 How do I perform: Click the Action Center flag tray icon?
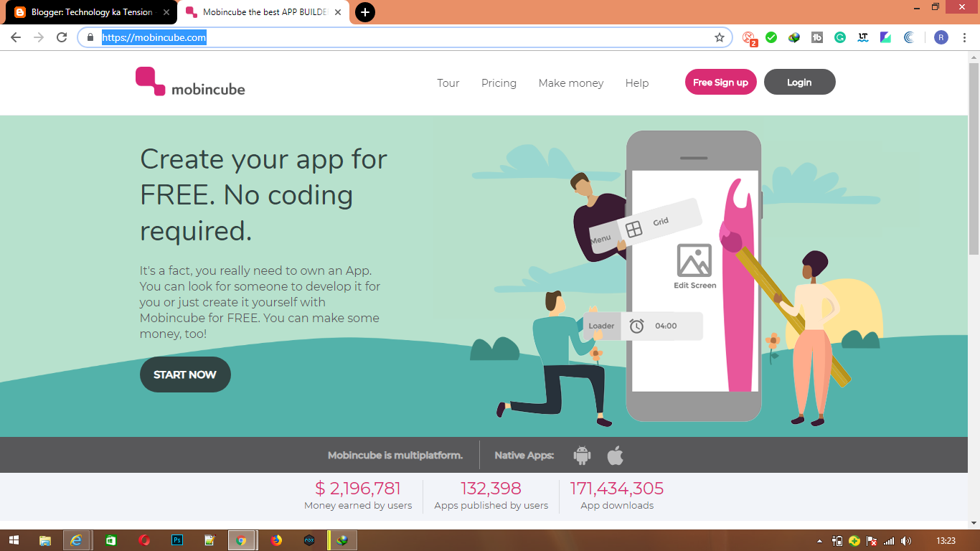pos(872,541)
